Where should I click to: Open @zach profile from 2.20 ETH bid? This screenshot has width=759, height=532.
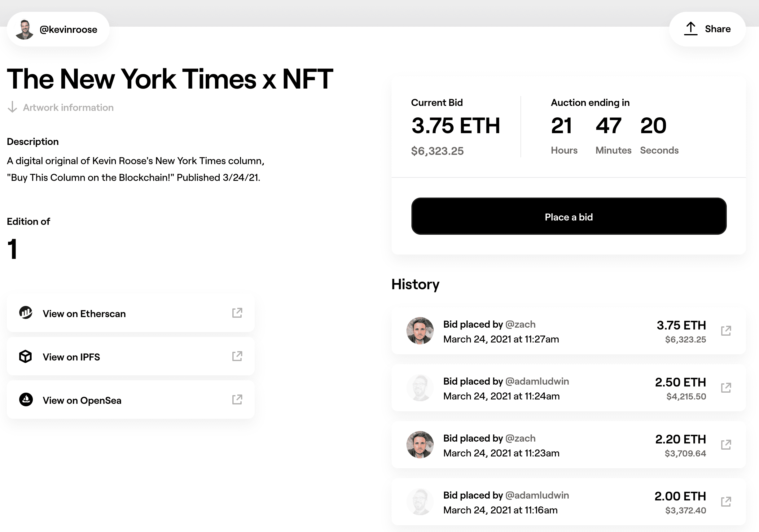(x=520, y=438)
